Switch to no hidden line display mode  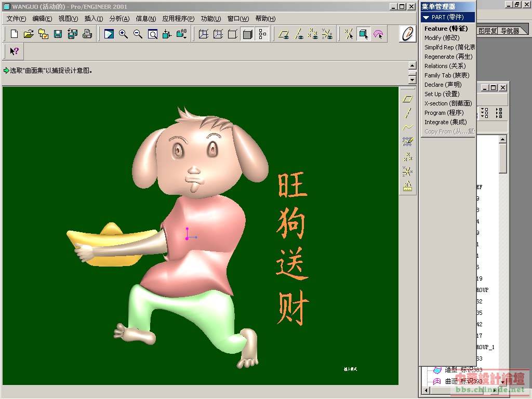pos(233,34)
